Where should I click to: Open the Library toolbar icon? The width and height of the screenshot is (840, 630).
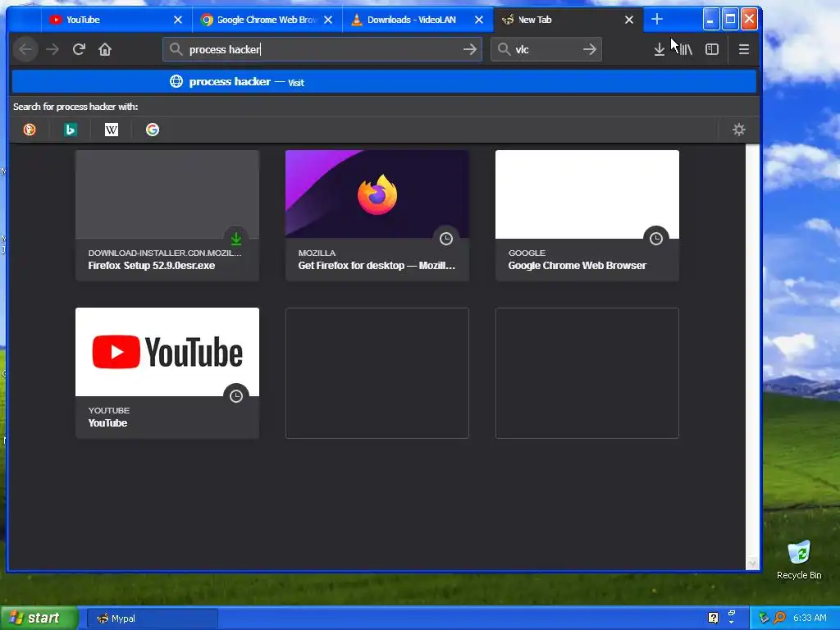tap(686, 49)
